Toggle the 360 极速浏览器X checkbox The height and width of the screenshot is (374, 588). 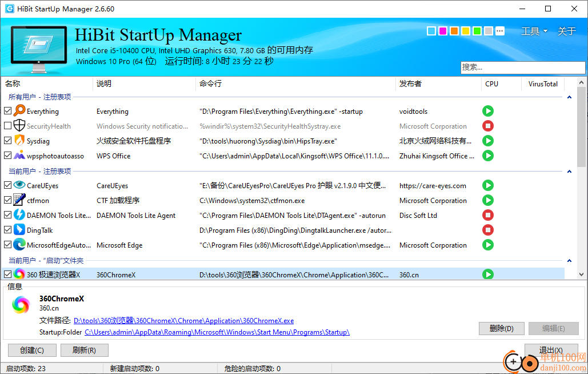pos(7,274)
